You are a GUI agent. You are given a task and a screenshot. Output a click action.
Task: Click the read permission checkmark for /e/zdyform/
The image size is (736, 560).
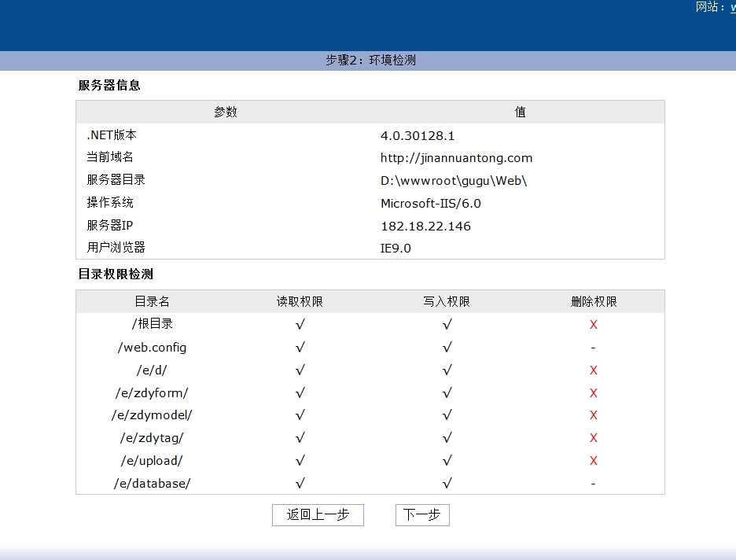[x=300, y=392]
